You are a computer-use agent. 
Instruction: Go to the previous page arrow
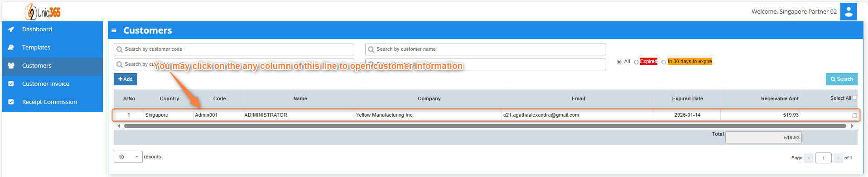click(x=809, y=158)
